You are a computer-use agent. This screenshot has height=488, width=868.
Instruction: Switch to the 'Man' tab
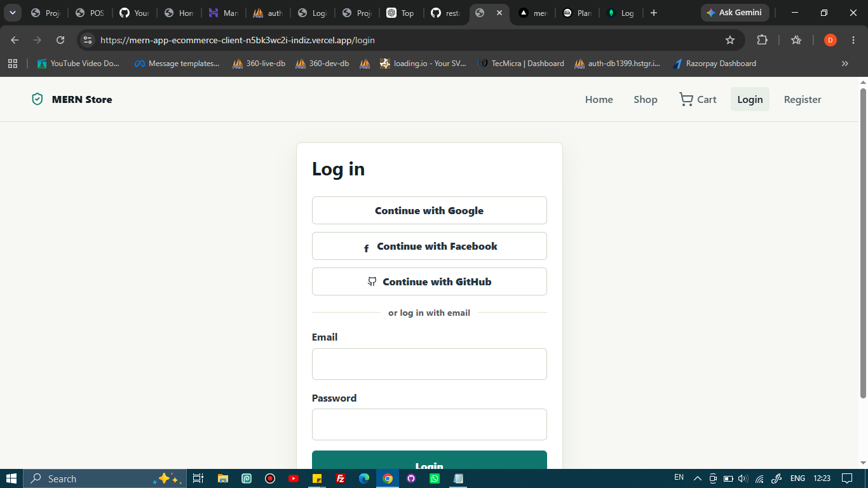(x=223, y=13)
